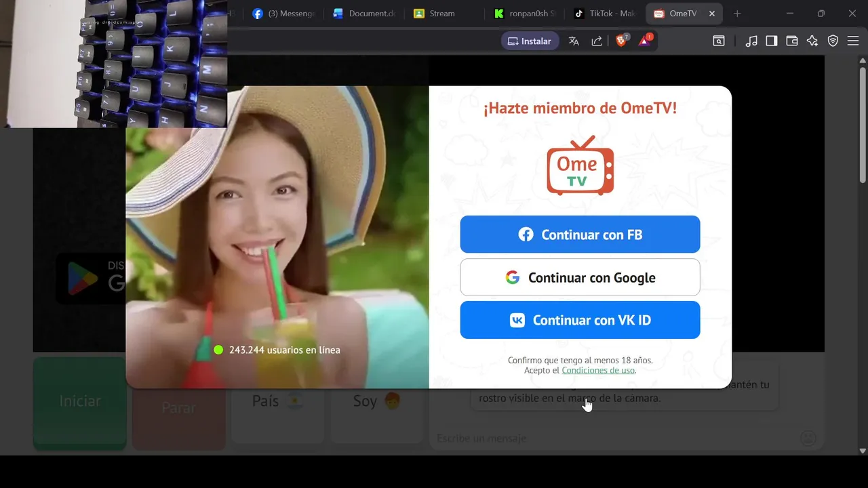Open the browser hamburger menu
Image resolution: width=868 pixels, height=488 pixels.
[853, 41]
